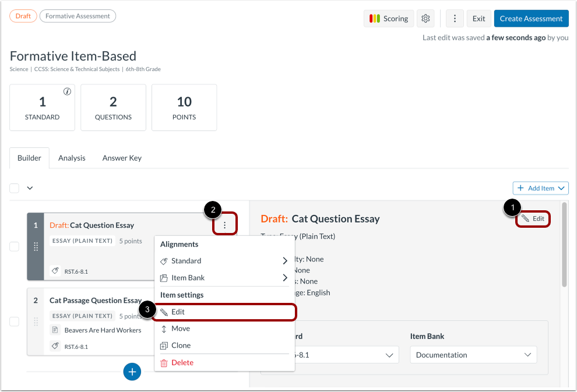Click the 1 Standard summary card
The width and height of the screenshot is (577, 392).
click(x=43, y=107)
